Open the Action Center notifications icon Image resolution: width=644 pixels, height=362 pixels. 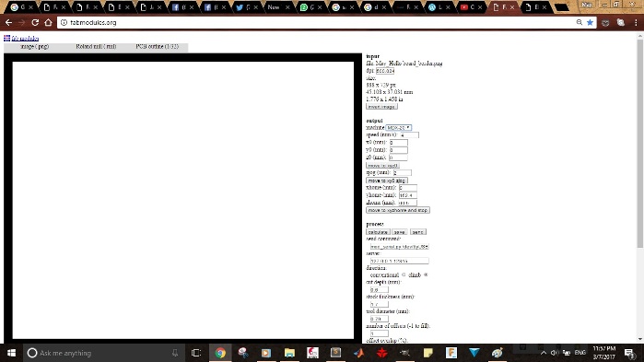coord(629,353)
